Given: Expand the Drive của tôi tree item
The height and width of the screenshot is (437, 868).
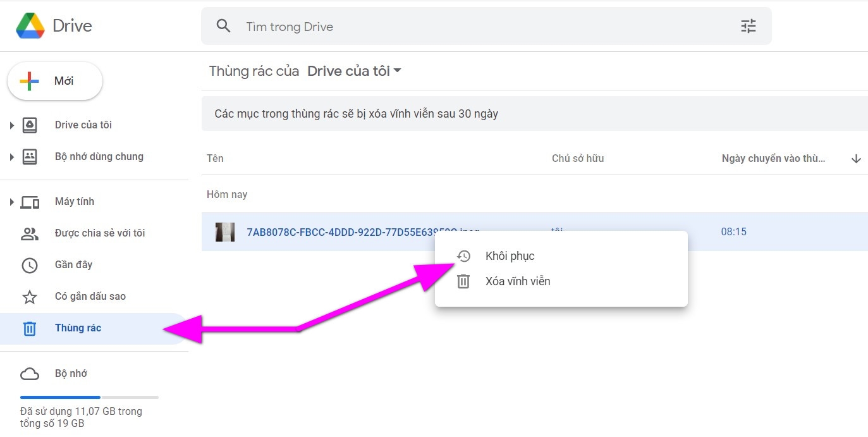Looking at the screenshot, I should [11, 125].
